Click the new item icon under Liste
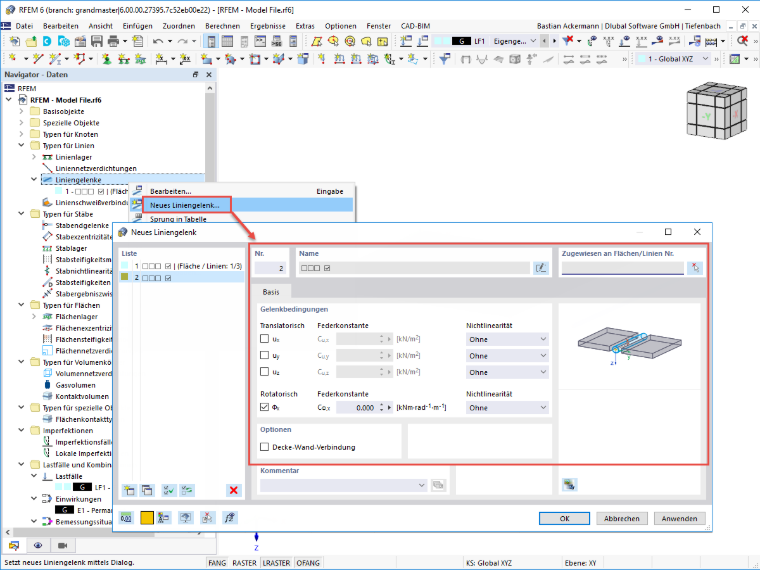The width and height of the screenshot is (760, 570). point(129,490)
